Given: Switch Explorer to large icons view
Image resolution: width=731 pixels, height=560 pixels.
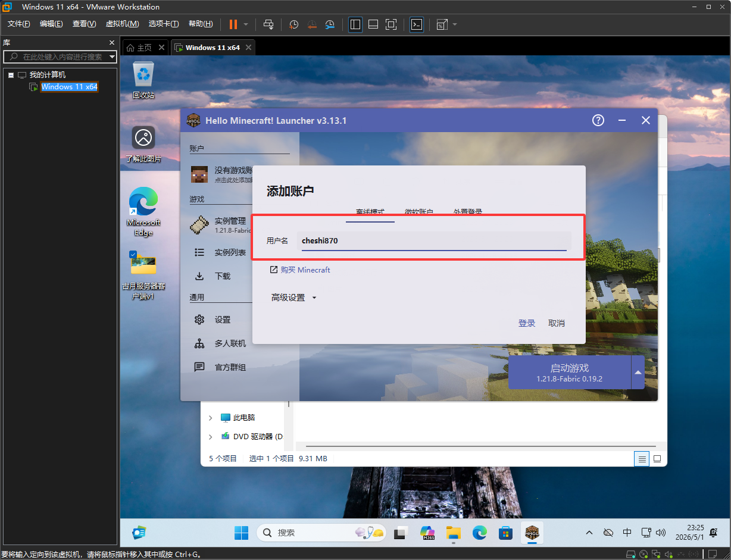Looking at the screenshot, I should coord(657,459).
